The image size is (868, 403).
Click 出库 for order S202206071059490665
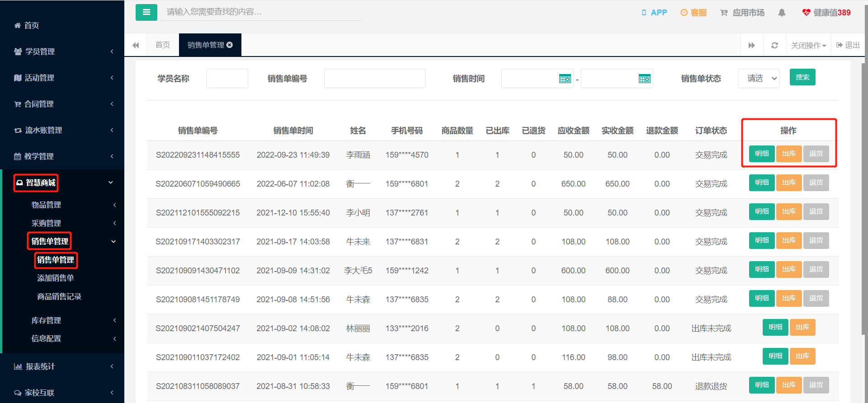pos(789,183)
